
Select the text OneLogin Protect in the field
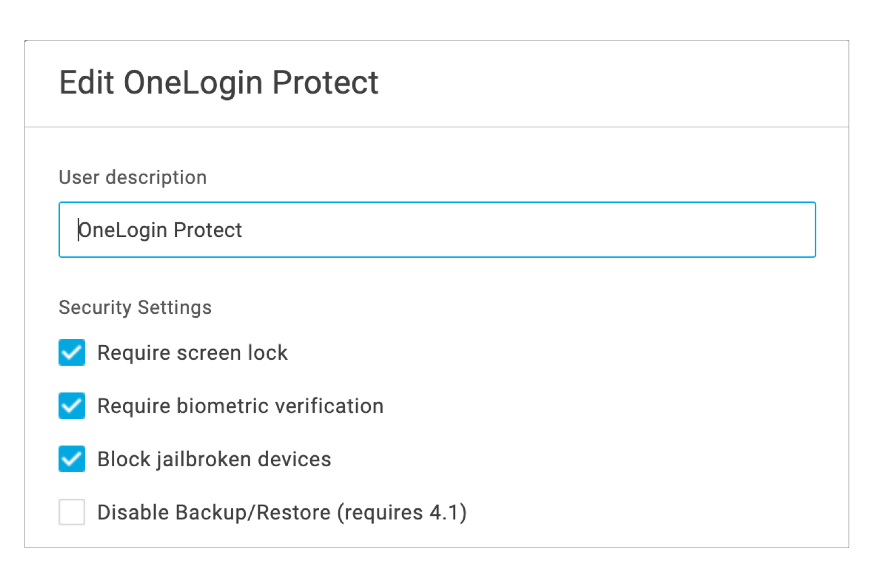(x=160, y=230)
